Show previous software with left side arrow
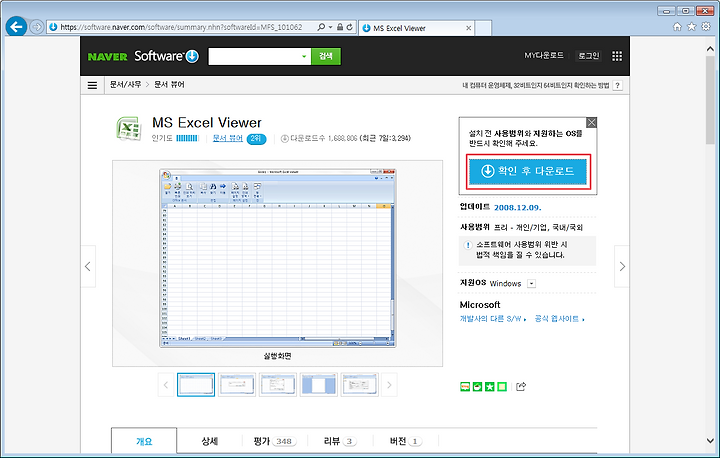Screen dimensions: 720x458 [88, 266]
